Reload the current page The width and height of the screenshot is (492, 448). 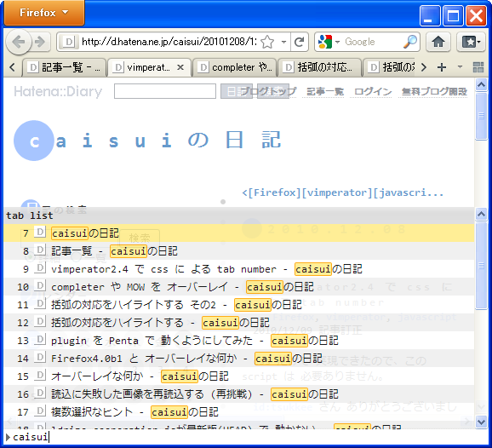tap(300, 42)
